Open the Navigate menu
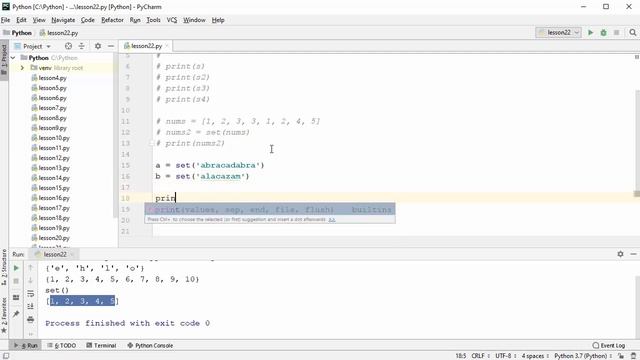 pos(63,20)
